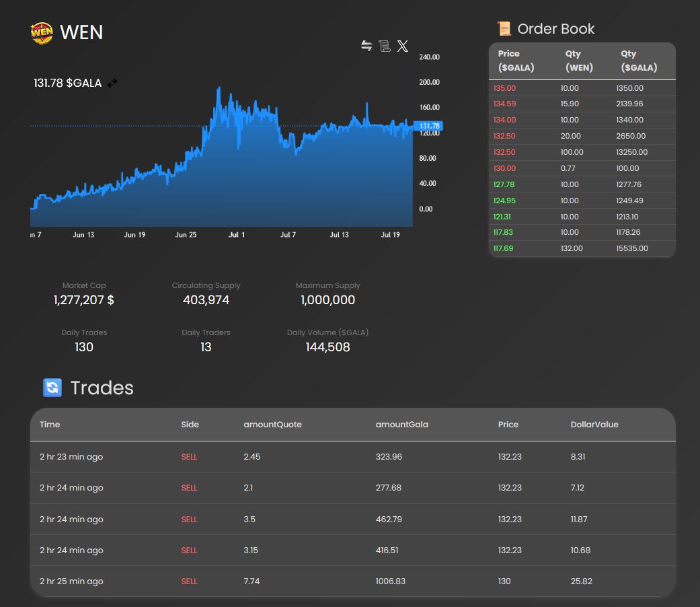Select the trade row 2 hr 25 min ago
This screenshot has width=700, height=607.
tap(352, 581)
